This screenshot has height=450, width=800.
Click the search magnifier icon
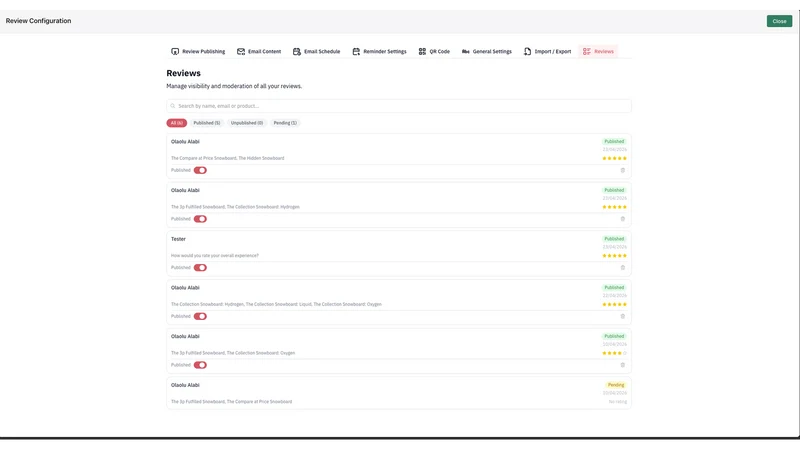click(x=173, y=106)
